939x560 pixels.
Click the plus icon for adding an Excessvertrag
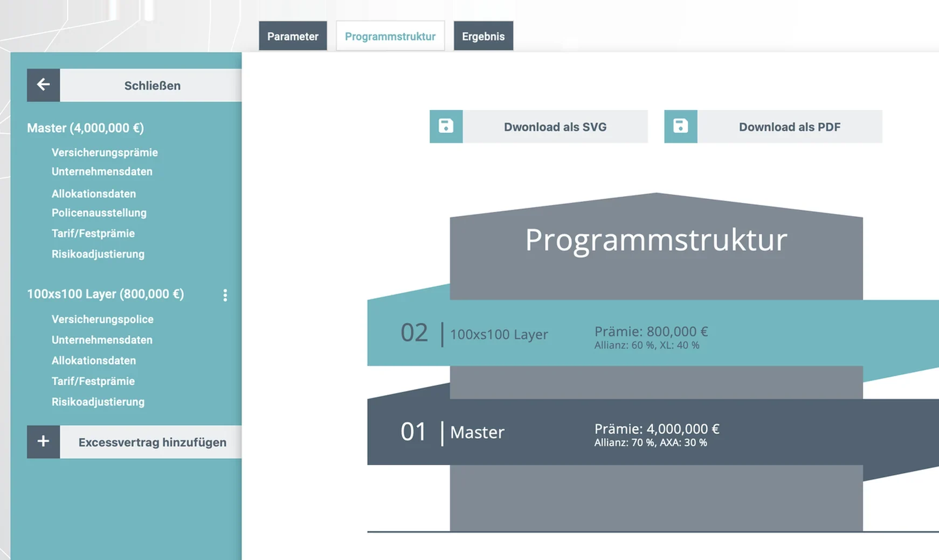(x=44, y=442)
